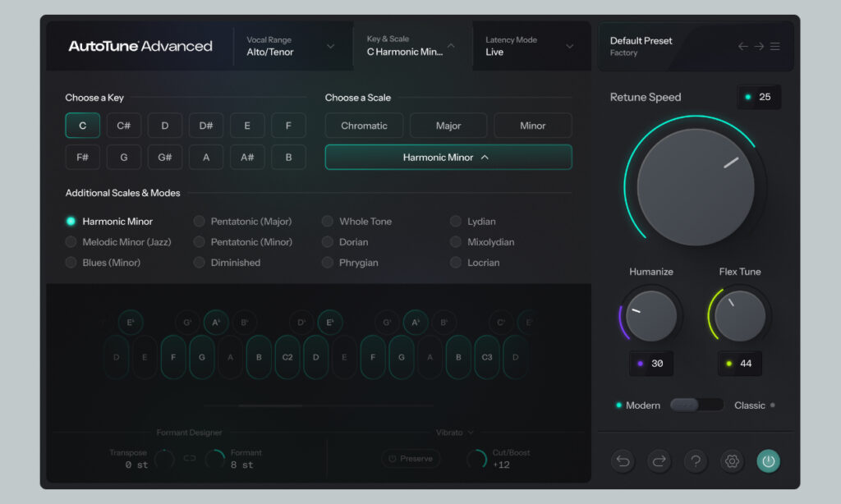
Task: Choose key D#
Action: [206, 126]
